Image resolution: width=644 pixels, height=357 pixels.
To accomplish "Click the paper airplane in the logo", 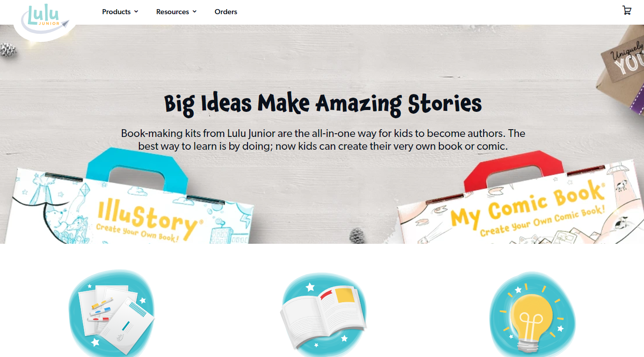I will pyautogui.click(x=64, y=24).
